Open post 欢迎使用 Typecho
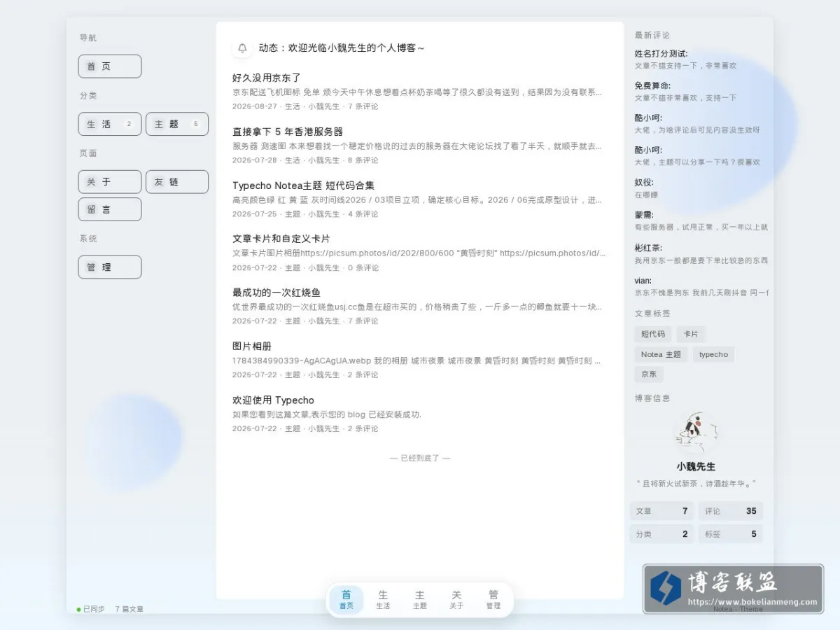840x630 pixels. pos(274,400)
